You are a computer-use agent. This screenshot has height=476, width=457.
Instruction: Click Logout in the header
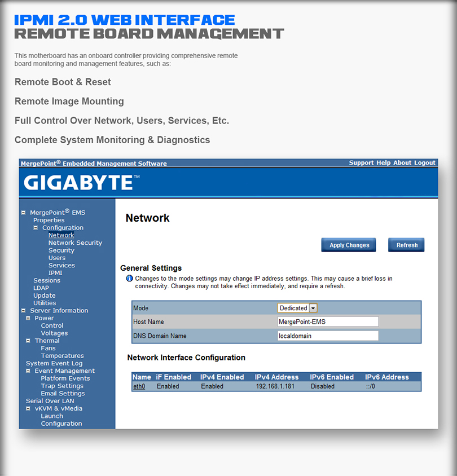[x=425, y=163]
